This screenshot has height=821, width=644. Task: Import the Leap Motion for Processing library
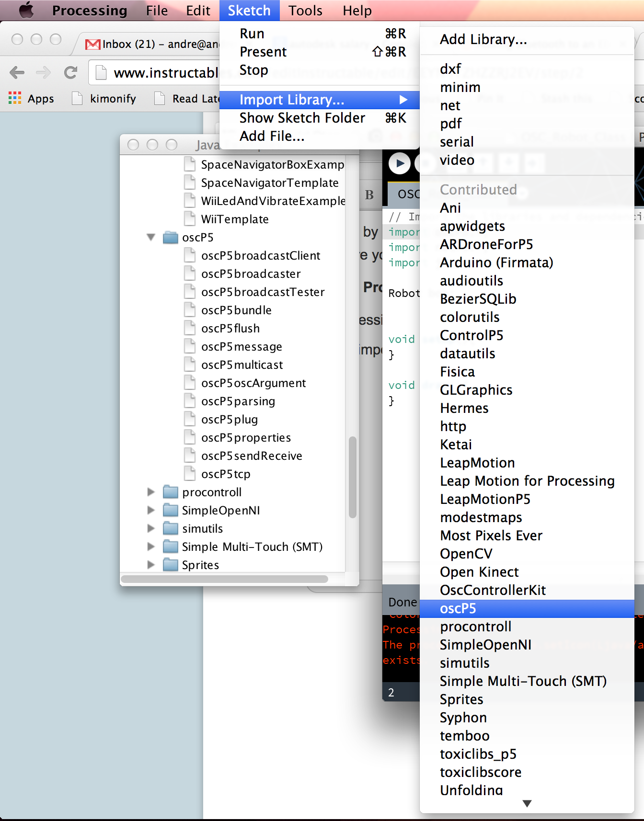pyautogui.click(x=527, y=481)
